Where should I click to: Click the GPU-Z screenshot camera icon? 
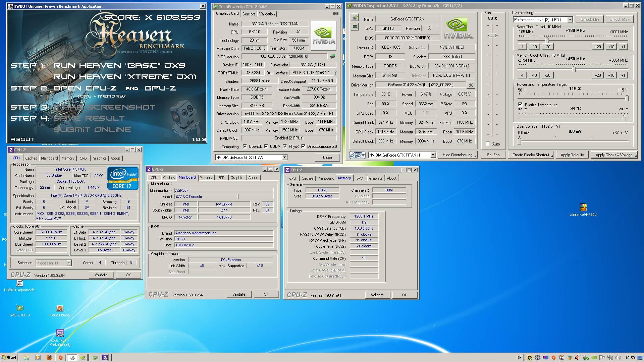[335, 13]
